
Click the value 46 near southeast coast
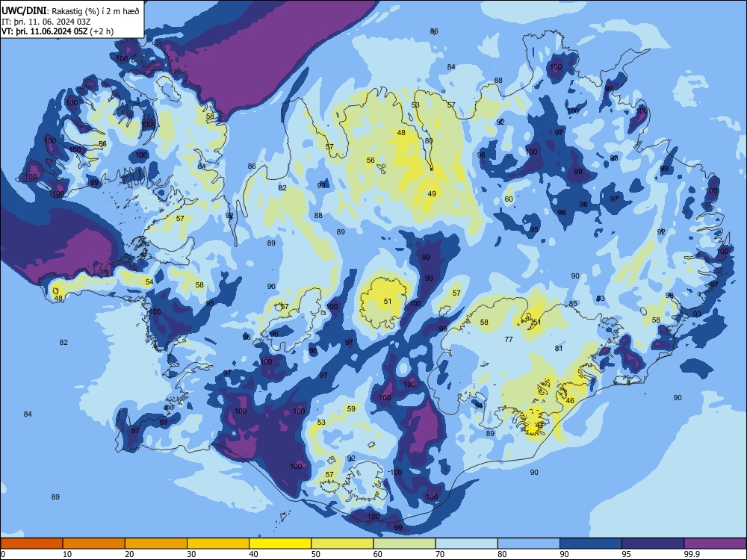(570, 401)
